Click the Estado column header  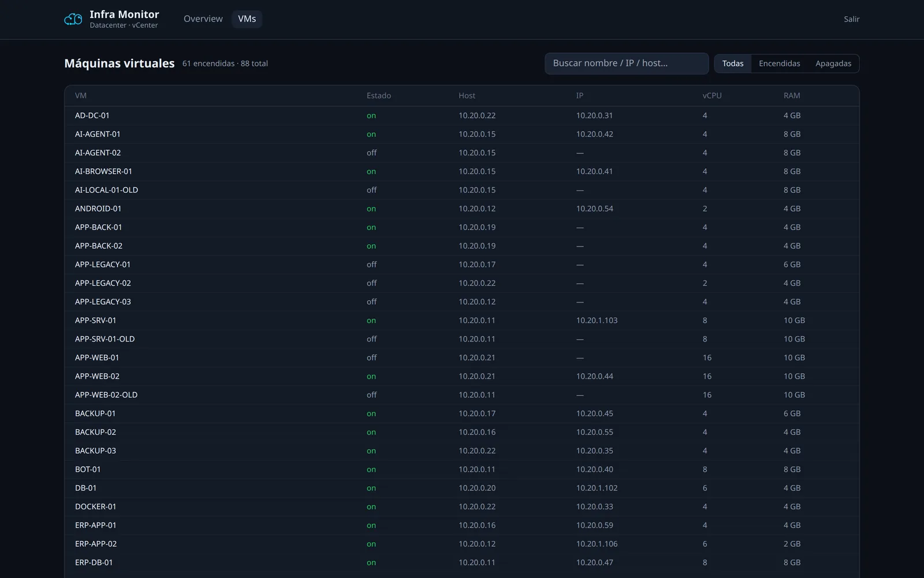click(379, 96)
